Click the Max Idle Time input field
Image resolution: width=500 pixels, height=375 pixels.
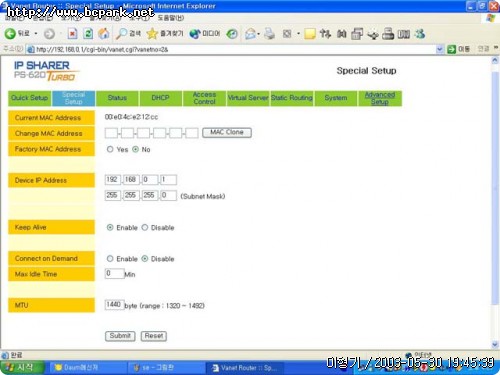pyautogui.click(x=114, y=274)
